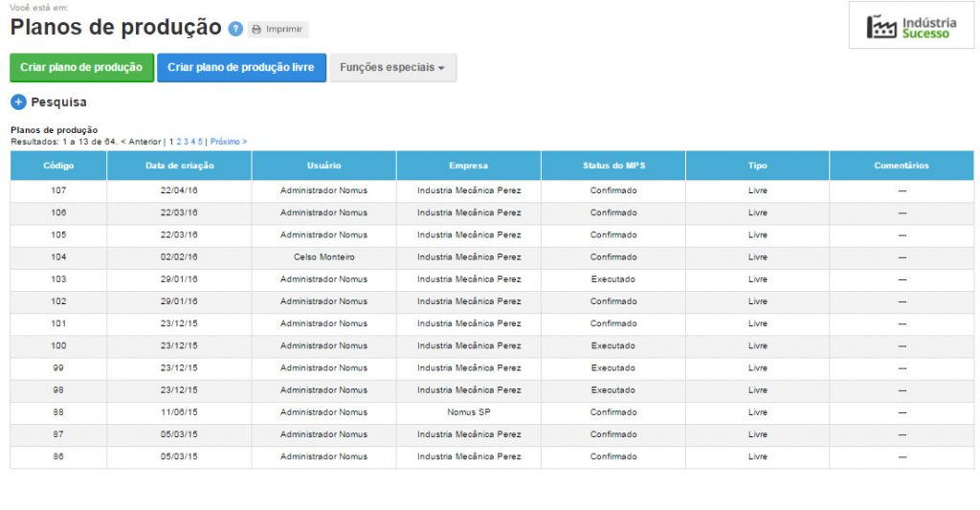Click Criar plano de produção livre button
This screenshot has width=980, height=510.
click(240, 68)
